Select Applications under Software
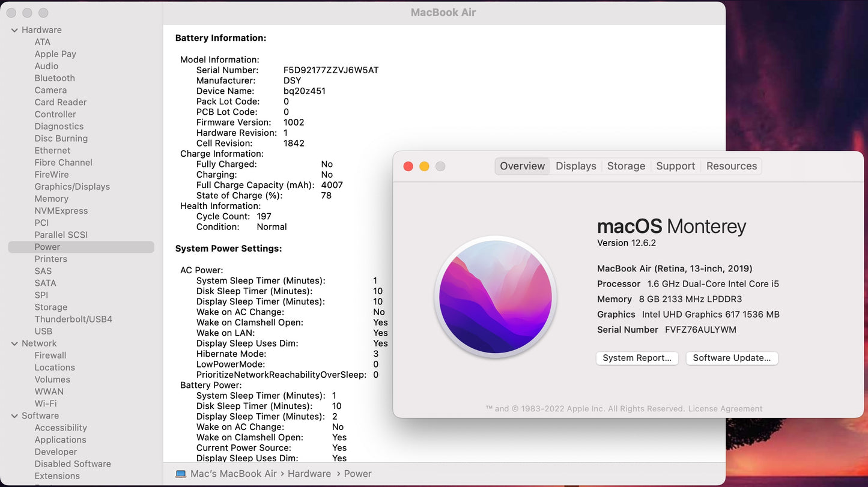Image resolution: width=868 pixels, height=487 pixels. click(x=60, y=440)
